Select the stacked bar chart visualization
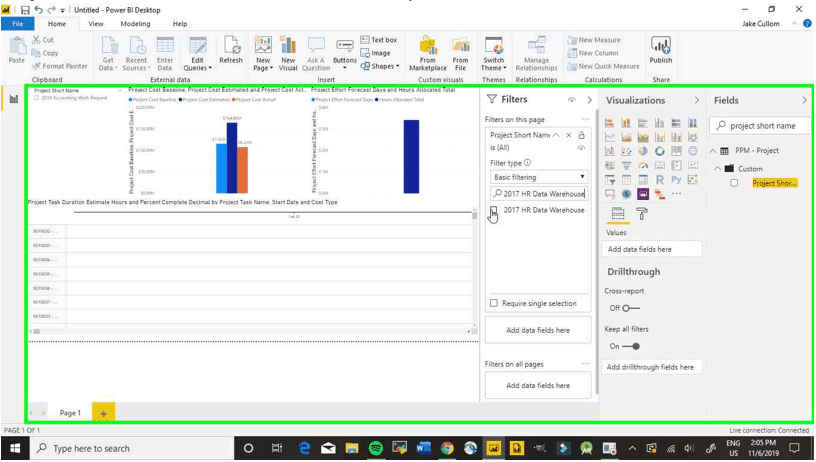 tap(609, 123)
